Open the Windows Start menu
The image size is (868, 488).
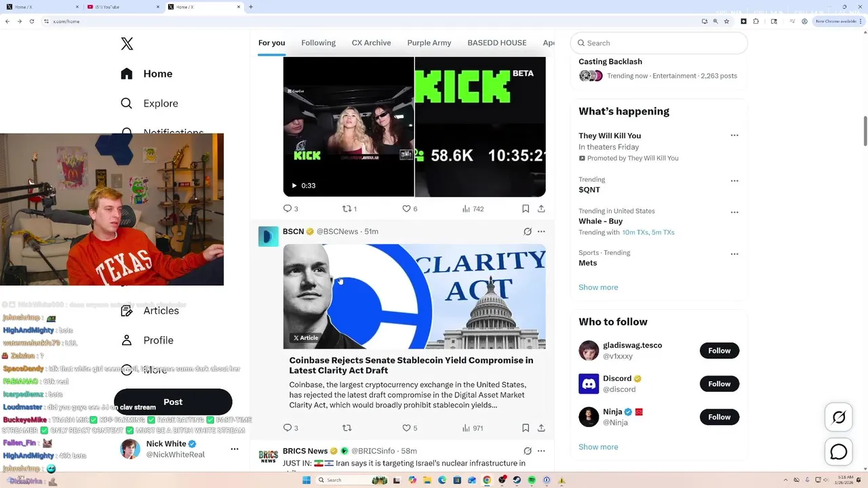point(306,480)
